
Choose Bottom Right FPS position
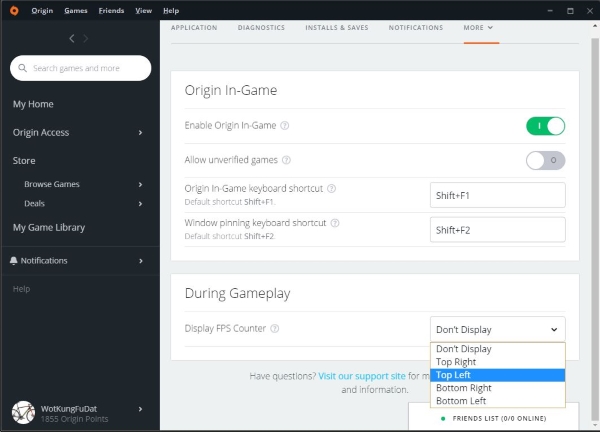coord(497,388)
